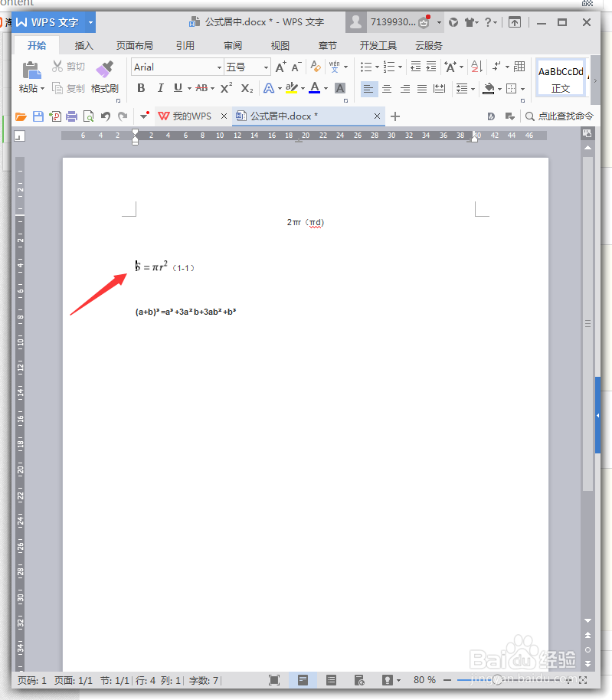Viewport: 612px width, 700px height.
Task: Align text right
Action: click(x=405, y=89)
